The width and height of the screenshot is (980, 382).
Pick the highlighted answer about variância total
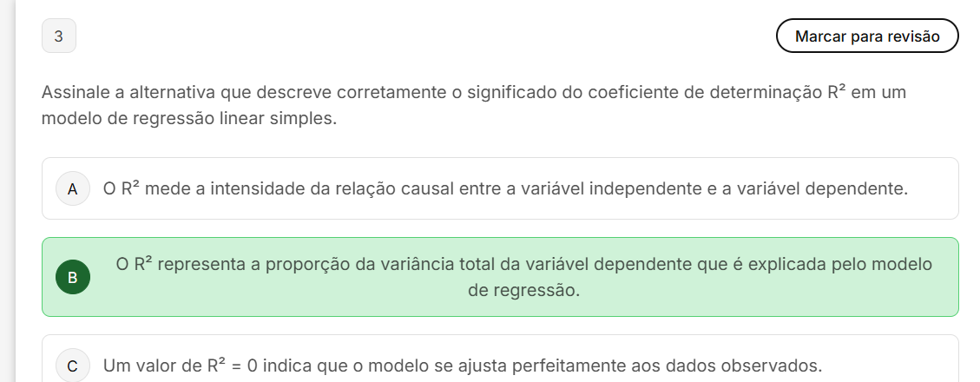tap(523, 264)
